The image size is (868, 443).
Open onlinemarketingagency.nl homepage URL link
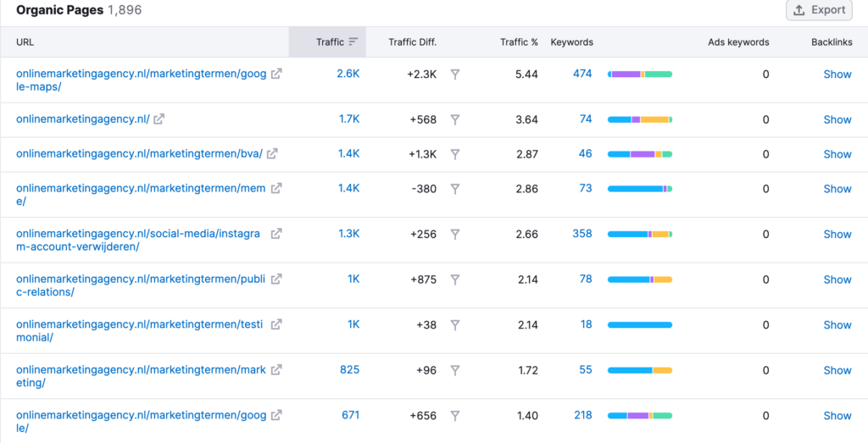83,119
